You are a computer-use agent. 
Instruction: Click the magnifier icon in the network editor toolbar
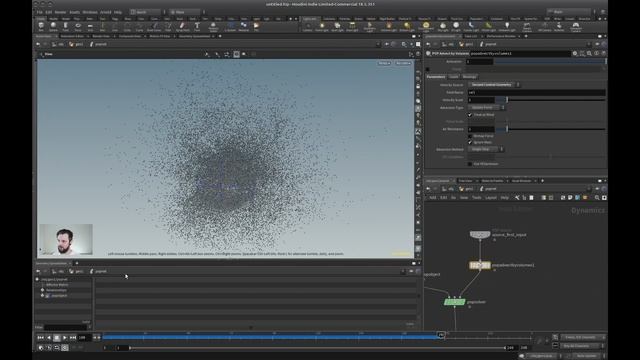pyautogui.click(x=597, y=198)
